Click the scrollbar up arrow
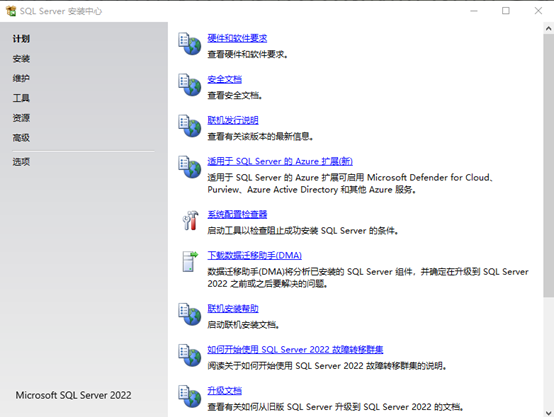The width and height of the screenshot is (554, 417). coord(548,28)
